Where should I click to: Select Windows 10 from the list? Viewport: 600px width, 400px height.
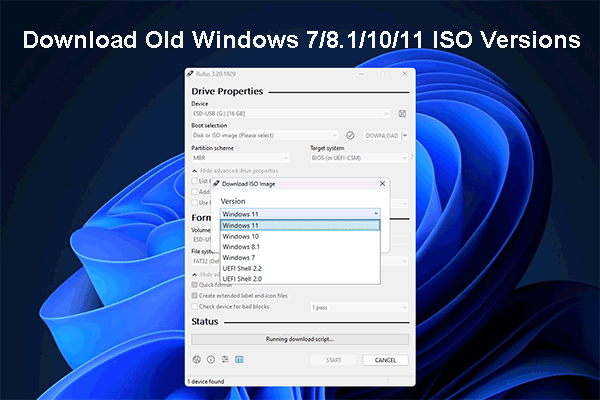point(300,236)
